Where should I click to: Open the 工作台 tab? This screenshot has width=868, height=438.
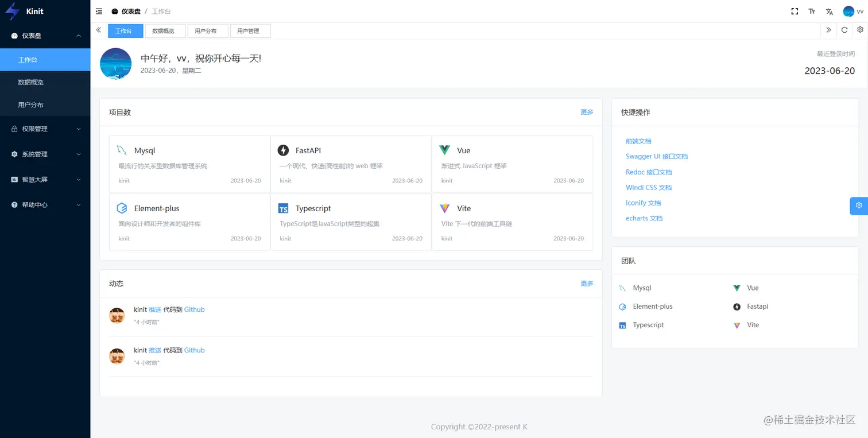[125, 31]
